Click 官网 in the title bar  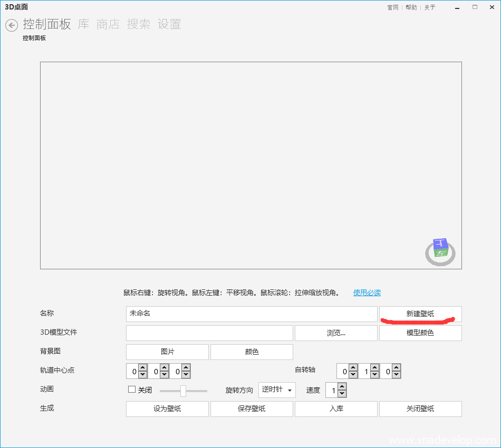tap(393, 7)
